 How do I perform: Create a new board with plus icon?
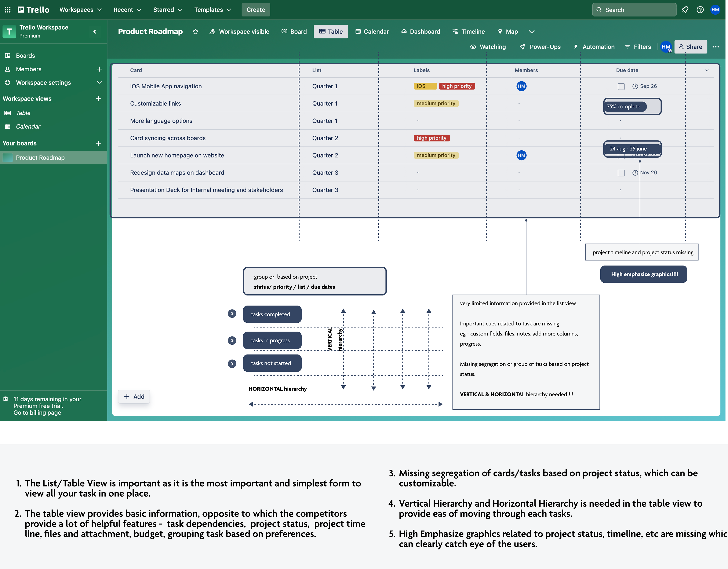point(98,143)
